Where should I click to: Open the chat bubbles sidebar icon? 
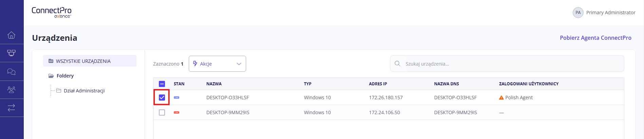pyautogui.click(x=12, y=71)
